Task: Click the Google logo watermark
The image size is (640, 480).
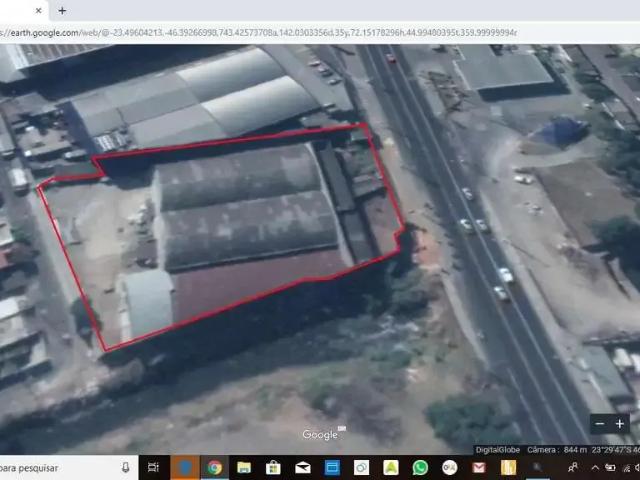Action: (x=320, y=434)
